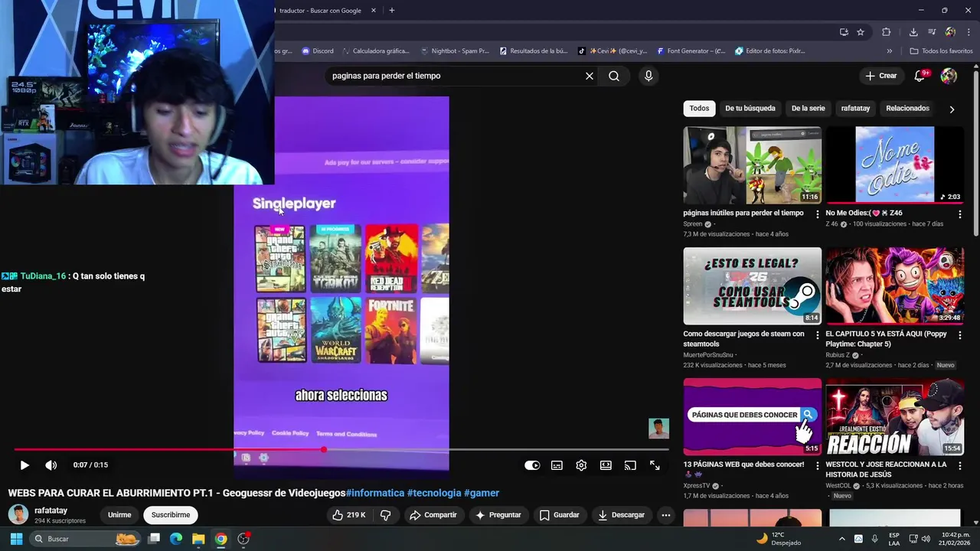
Task: Click the #informatica hashtag
Action: (375, 493)
